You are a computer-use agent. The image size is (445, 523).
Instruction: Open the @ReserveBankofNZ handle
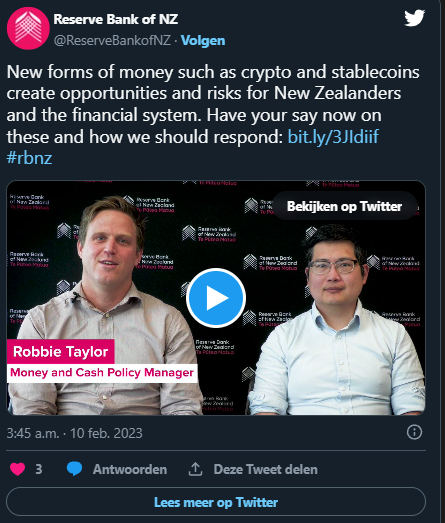(112, 41)
